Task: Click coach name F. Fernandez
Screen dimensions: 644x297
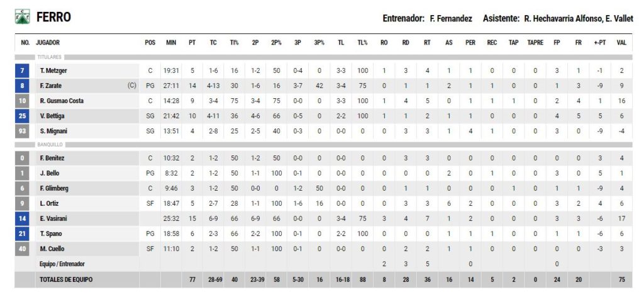Action: coord(451,19)
